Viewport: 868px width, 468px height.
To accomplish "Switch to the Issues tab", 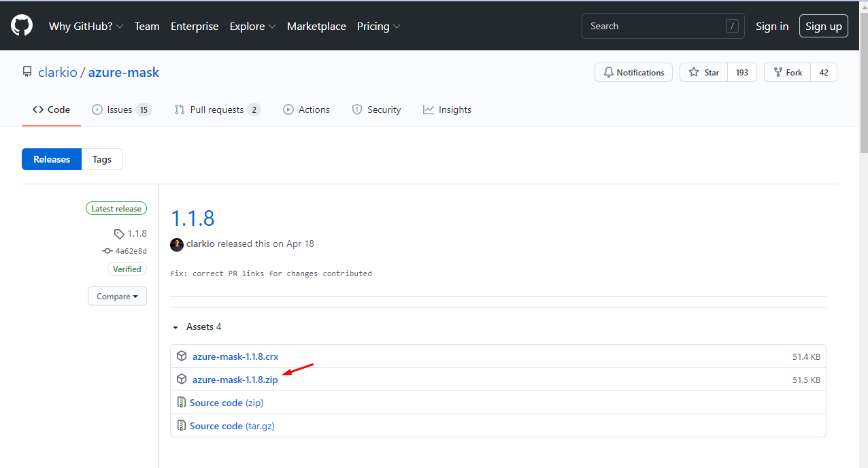I will pos(122,110).
